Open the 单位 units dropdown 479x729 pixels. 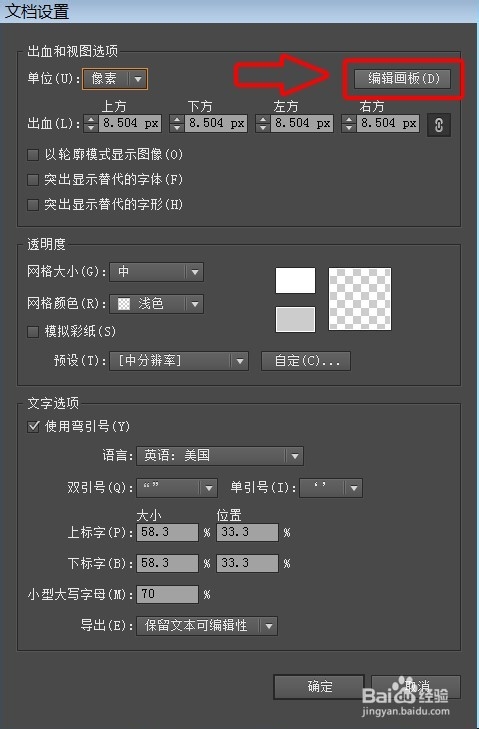pyautogui.click(x=115, y=79)
